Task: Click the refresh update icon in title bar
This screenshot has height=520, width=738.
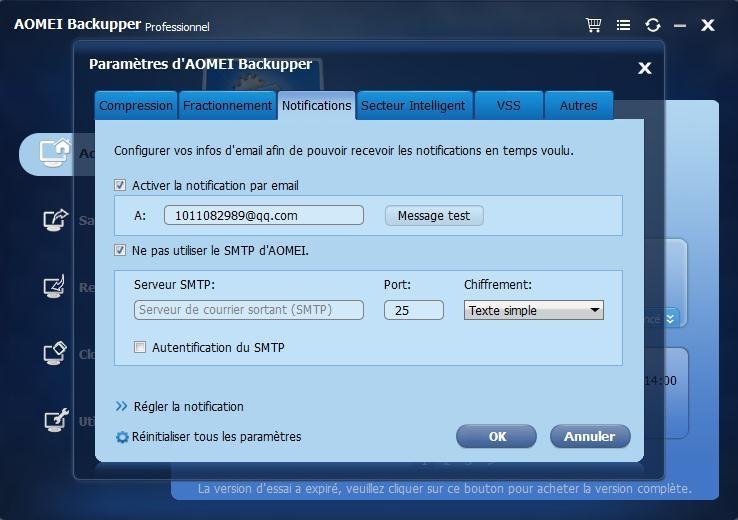Action: (653, 25)
